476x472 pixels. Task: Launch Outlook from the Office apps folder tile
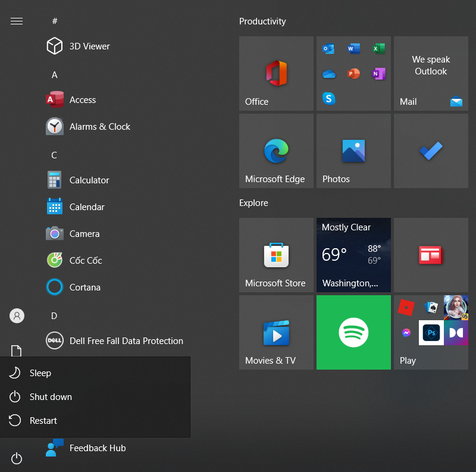point(329,49)
